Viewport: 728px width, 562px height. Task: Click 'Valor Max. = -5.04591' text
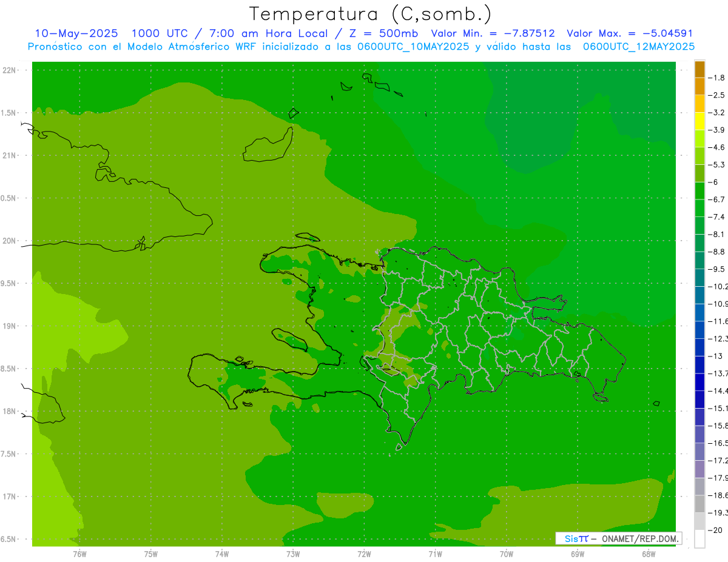(x=630, y=33)
